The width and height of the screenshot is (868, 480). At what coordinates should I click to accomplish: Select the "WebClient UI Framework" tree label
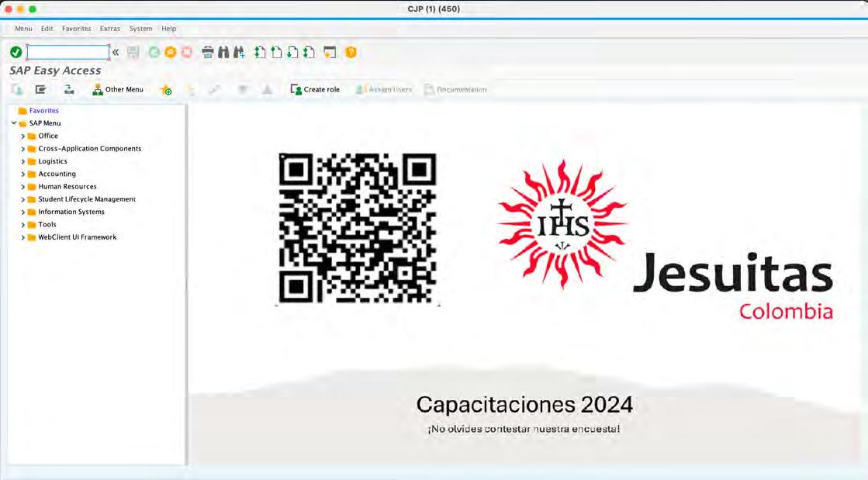(x=78, y=237)
